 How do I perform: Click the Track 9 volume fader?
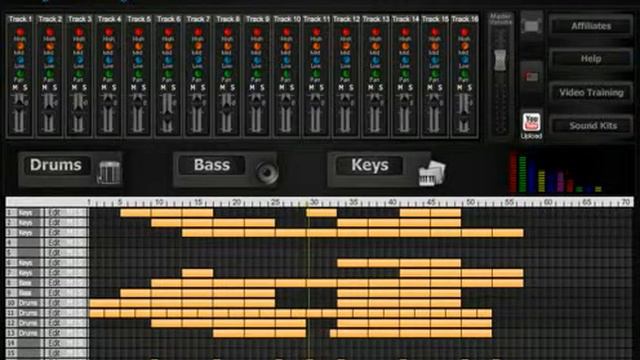(256, 103)
